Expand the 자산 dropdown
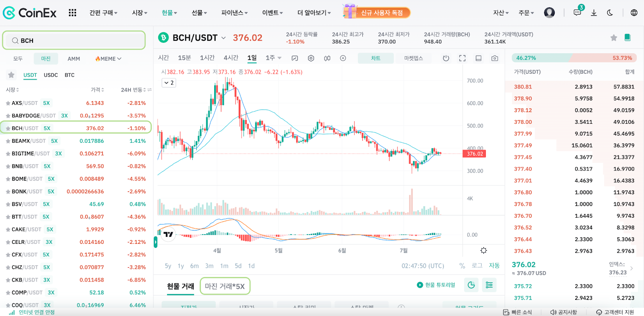The height and width of the screenshot is (316, 644). click(501, 13)
